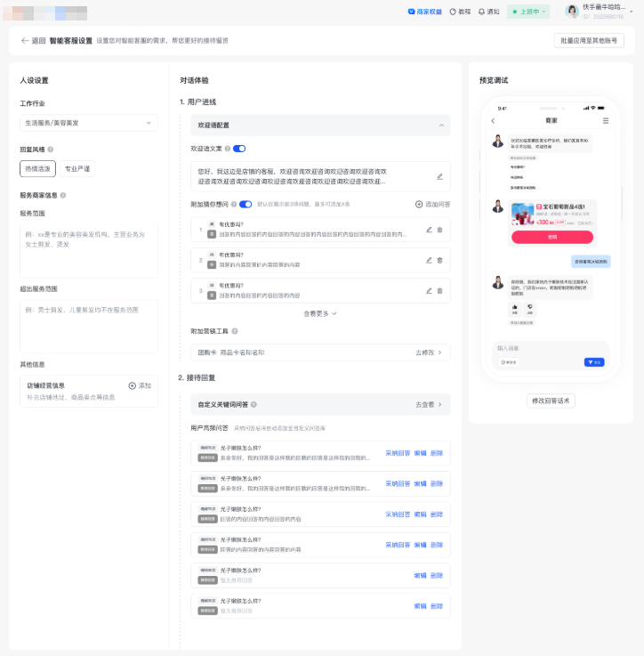
Task: Delete question number 3 有优惠吗
Action: [x=439, y=291]
